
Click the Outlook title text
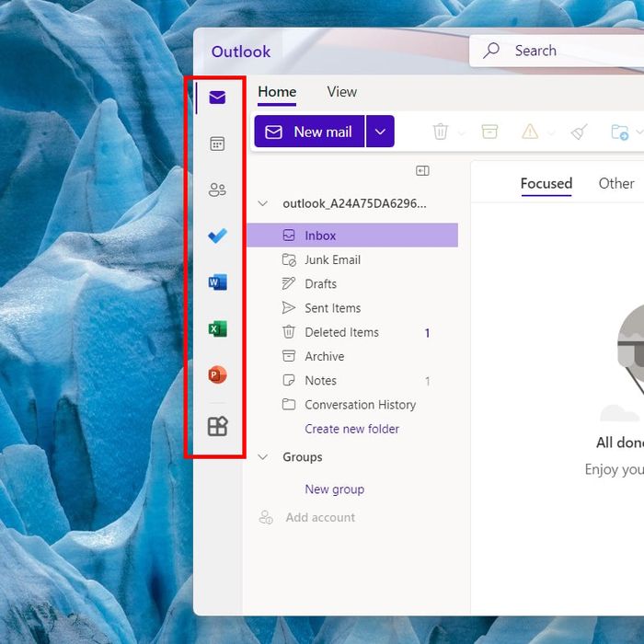click(x=241, y=52)
